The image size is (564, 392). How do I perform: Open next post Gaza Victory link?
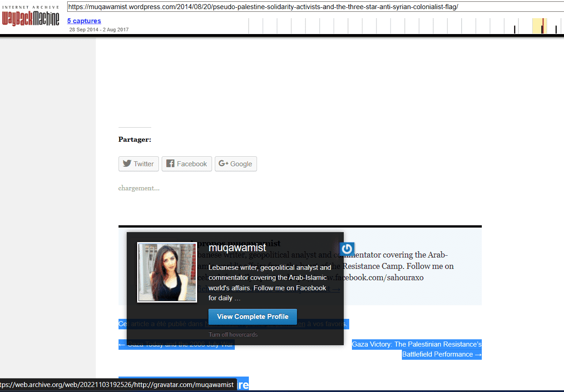tap(417, 349)
